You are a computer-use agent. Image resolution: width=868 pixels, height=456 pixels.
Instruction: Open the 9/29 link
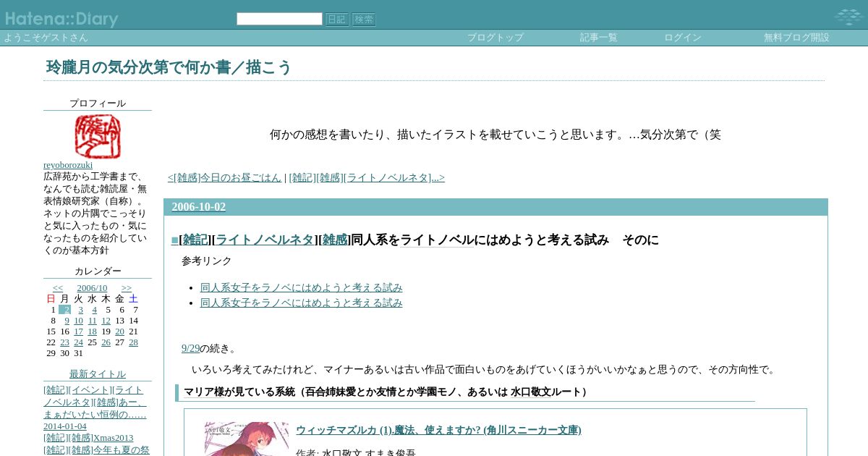tap(190, 348)
